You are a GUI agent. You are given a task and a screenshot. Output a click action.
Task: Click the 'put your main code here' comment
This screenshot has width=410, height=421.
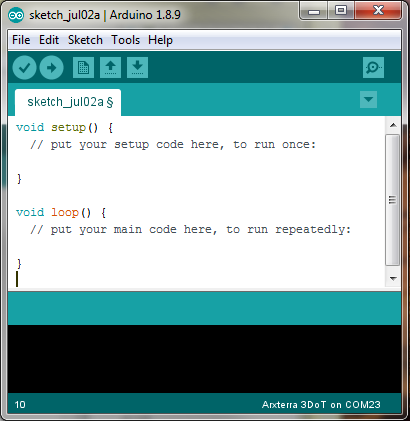(x=190, y=229)
